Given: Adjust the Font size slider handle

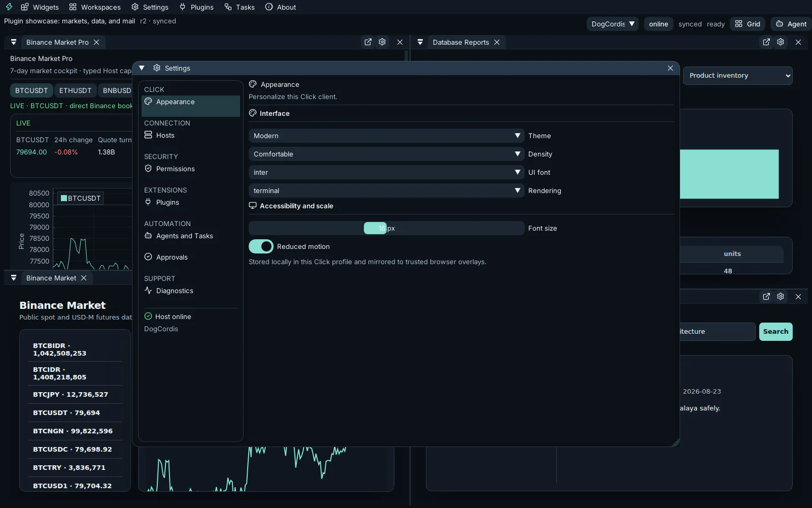Looking at the screenshot, I should click(375, 228).
